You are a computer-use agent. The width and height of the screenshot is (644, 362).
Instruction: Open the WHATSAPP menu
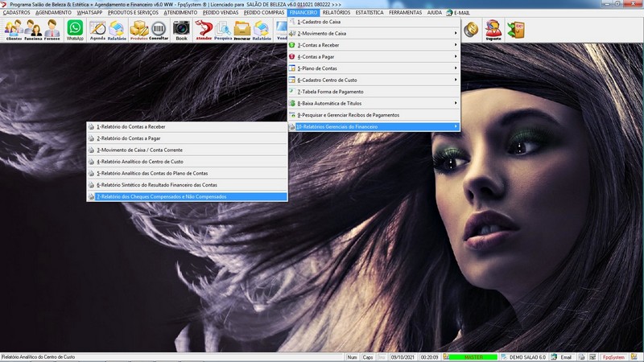coord(89,13)
